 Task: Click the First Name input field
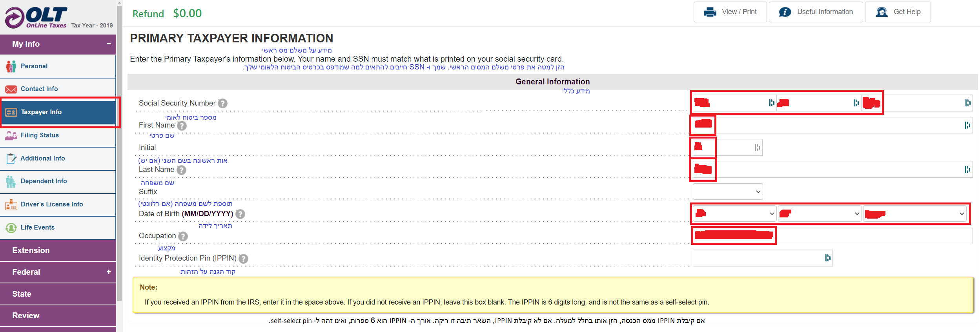[832, 125]
